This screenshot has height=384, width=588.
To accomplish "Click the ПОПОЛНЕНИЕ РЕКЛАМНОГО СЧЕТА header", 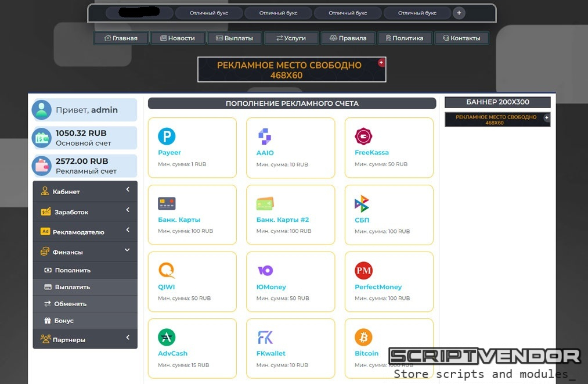I will [x=292, y=103].
